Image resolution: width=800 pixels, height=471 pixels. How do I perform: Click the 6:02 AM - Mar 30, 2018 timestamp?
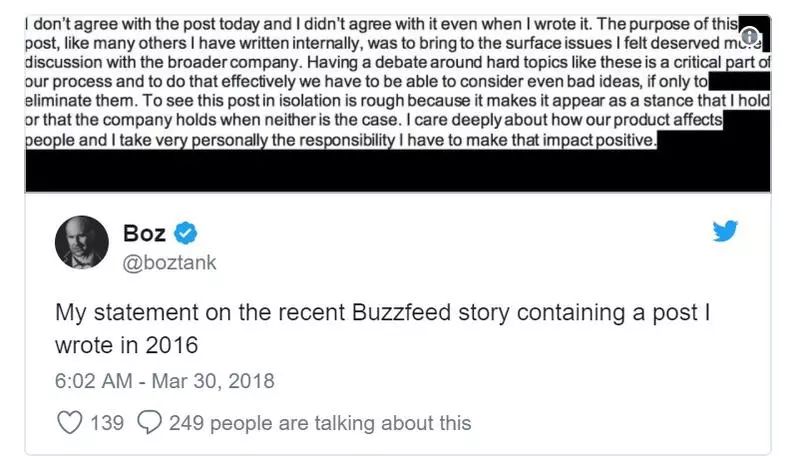click(165, 381)
